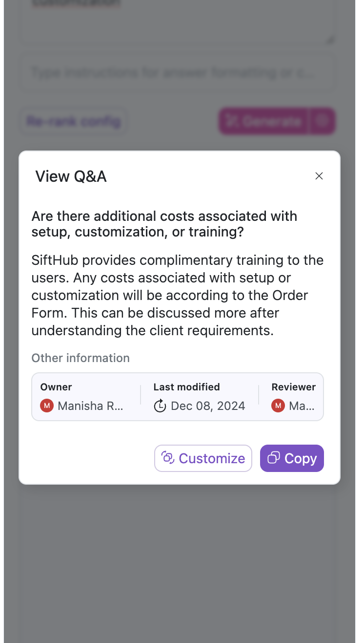Click the SiftHub answer paragraph
364x643 pixels.
pyautogui.click(x=177, y=295)
